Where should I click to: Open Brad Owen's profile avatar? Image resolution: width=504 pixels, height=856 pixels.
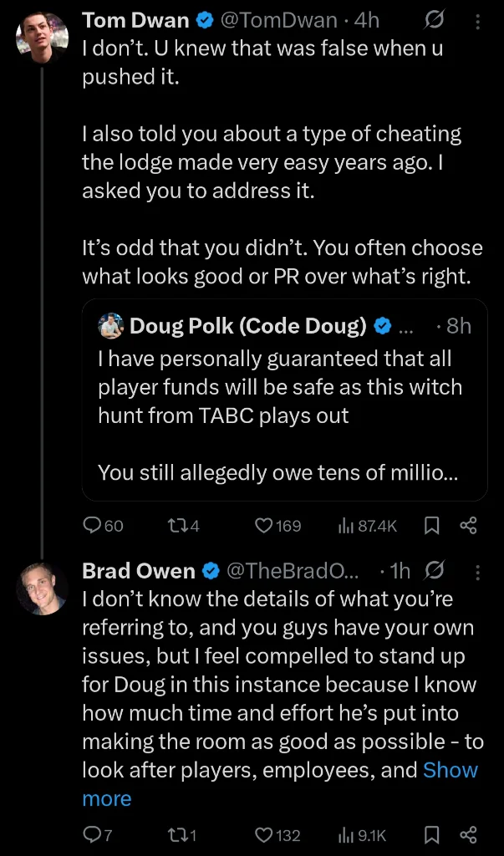point(42,588)
